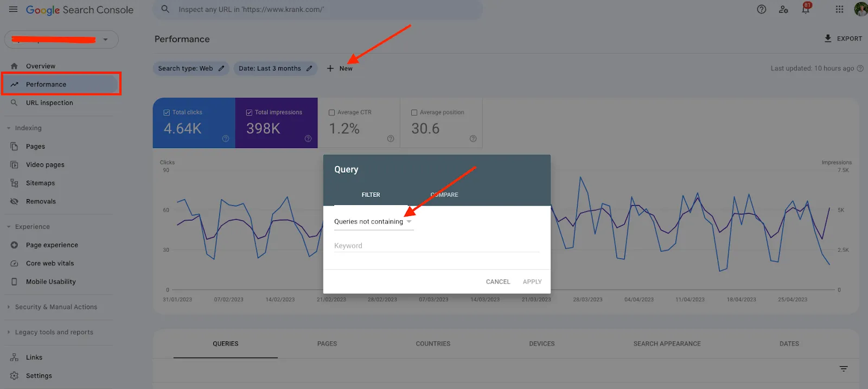Check the Average position checkbox
This screenshot has width=868, height=389.
coord(414,113)
